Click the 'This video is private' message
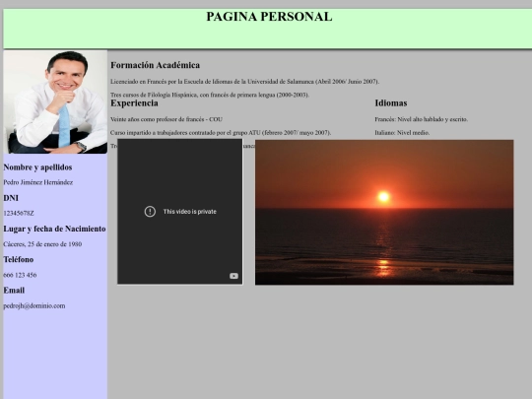The image size is (532, 399). click(x=190, y=212)
